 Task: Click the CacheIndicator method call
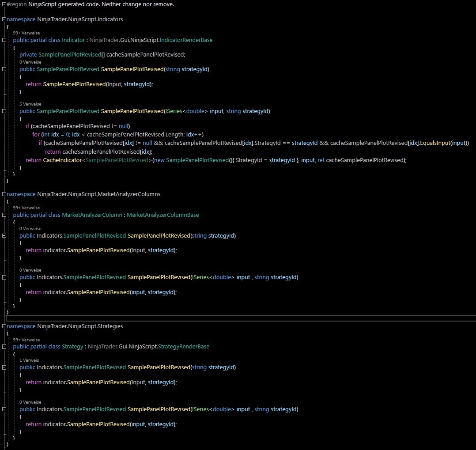[x=63, y=160]
